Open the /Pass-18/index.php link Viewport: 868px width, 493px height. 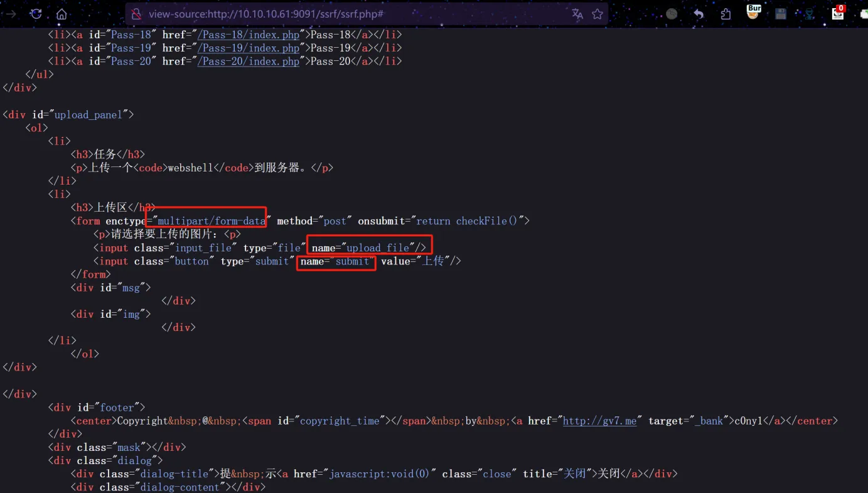[x=249, y=35]
